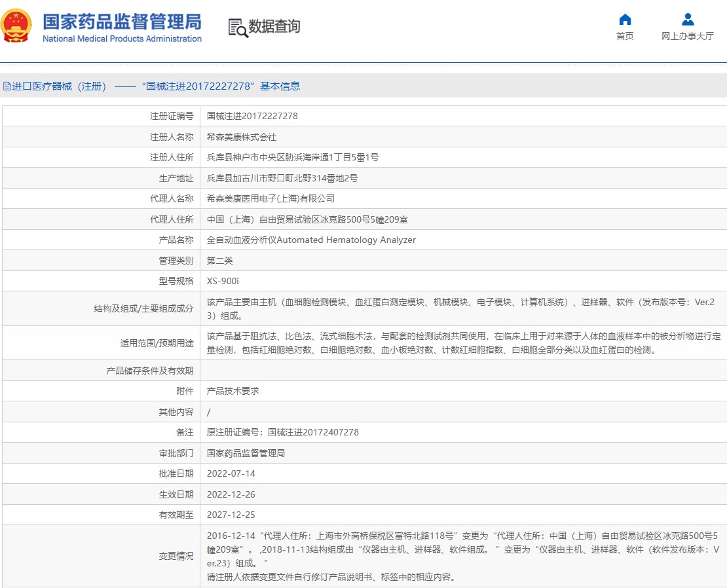Click the agent name 希森美康医用电子(上海)有限公司
The width and height of the screenshot is (727, 588).
point(270,198)
